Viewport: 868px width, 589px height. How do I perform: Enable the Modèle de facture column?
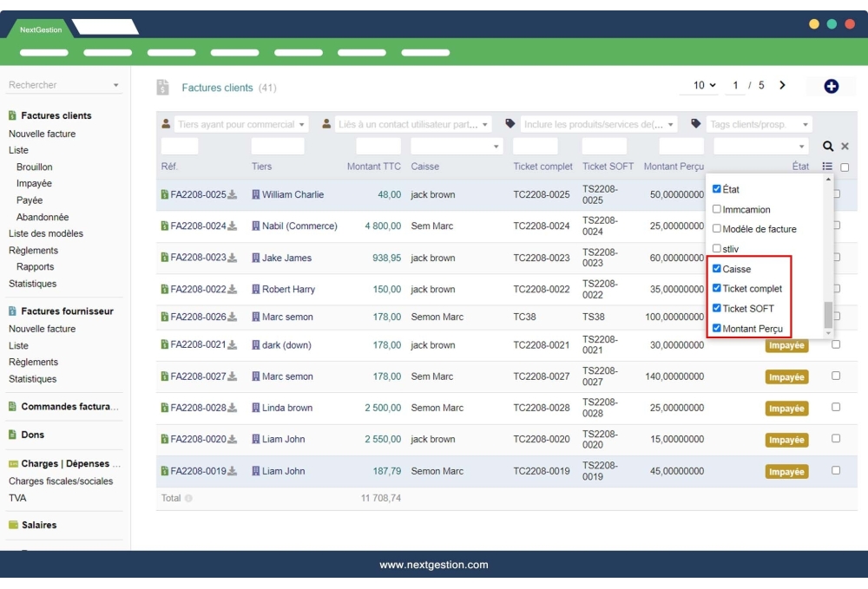pyautogui.click(x=717, y=229)
